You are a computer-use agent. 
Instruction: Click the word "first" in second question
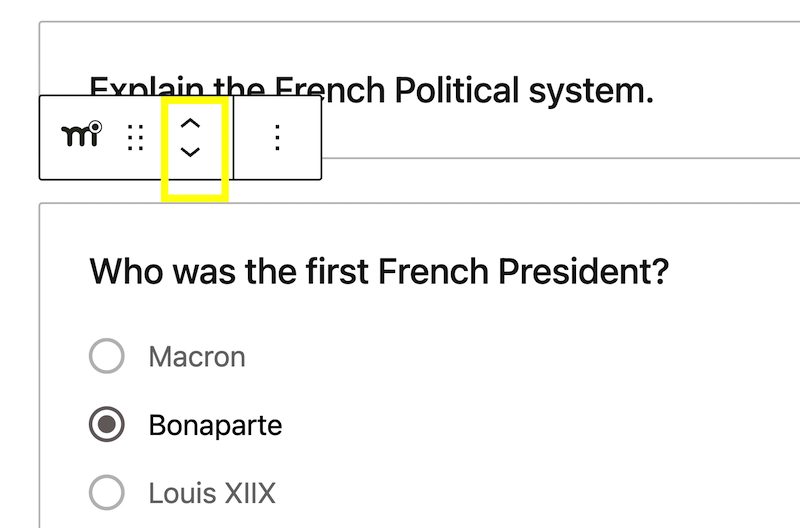[x=337, y=271]
